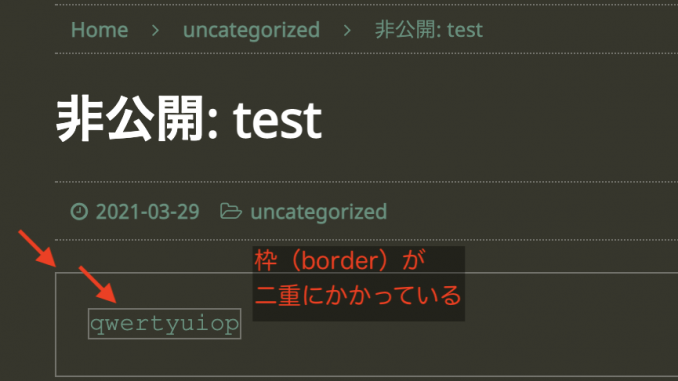The width and height of the screenshot is (678, 381).
Task: Select the red 二重にかかっている annotation text
Action: (x=358, y=296)
